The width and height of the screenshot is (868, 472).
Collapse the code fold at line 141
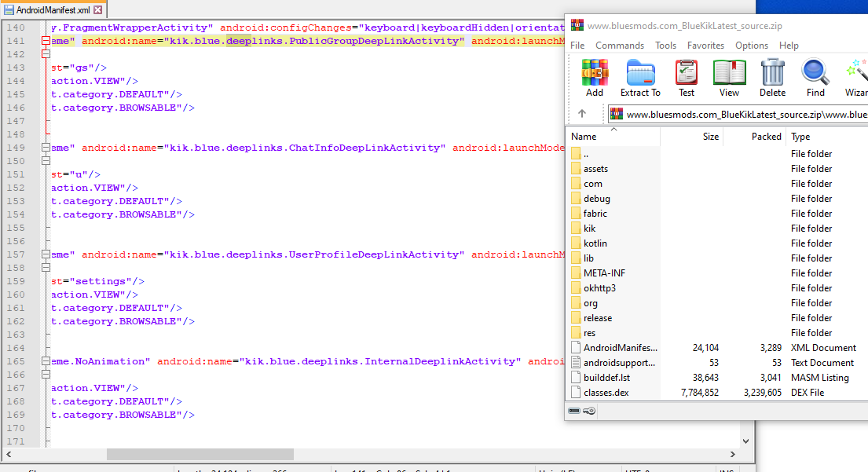(x=46, y=40)
